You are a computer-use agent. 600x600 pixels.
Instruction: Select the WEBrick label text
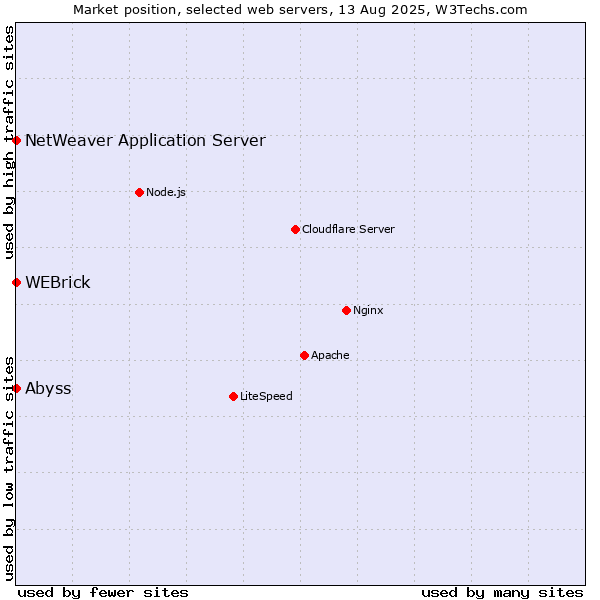[x=58, y=282]
